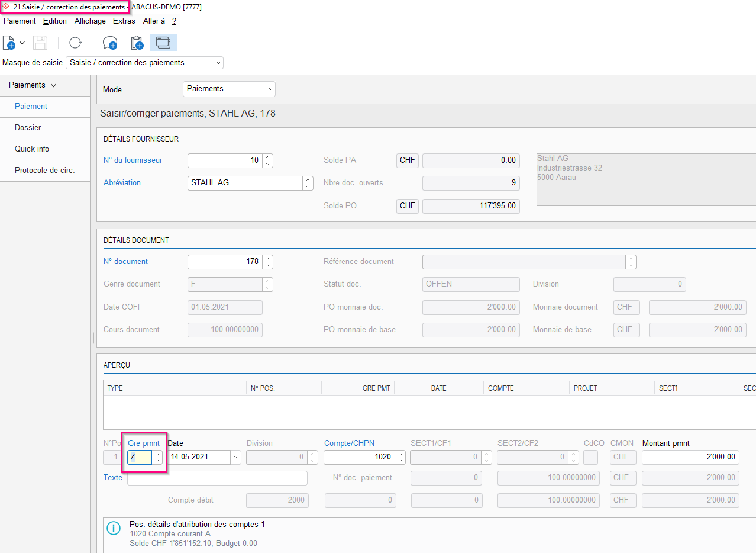Open the Date 14.05.2021 dropdown arrow
Image resolution: width=756 pixels, height=553 pixels.
(x=236, y=457)
